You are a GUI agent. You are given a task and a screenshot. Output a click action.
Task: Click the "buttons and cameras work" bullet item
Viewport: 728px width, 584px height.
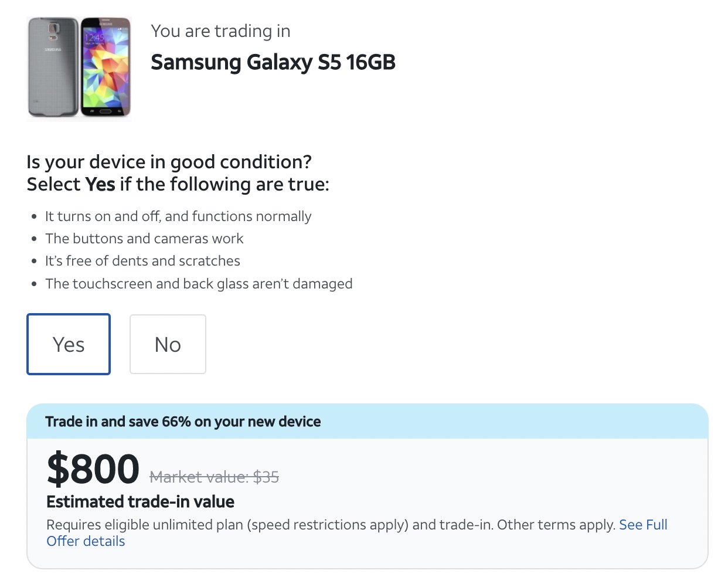click(144, 239)
